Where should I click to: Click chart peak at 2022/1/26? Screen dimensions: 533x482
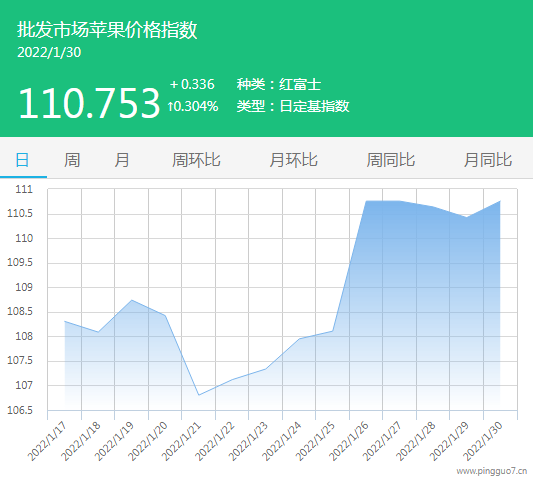pos(366,201)
